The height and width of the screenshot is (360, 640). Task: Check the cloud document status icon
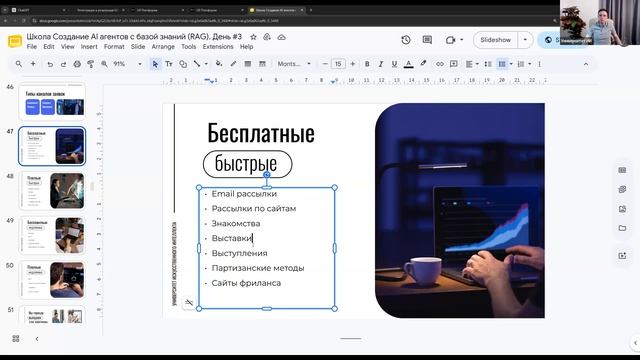(282, 37)
